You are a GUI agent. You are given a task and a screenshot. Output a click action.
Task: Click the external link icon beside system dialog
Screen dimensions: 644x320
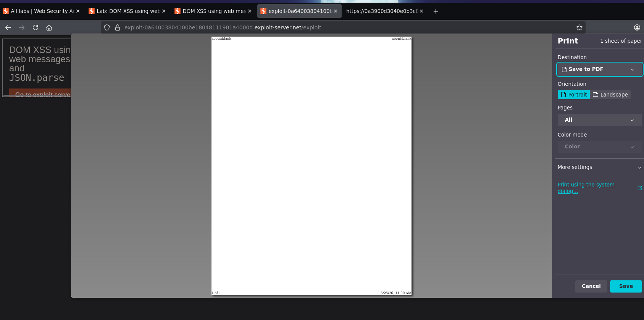pos(640,188)
